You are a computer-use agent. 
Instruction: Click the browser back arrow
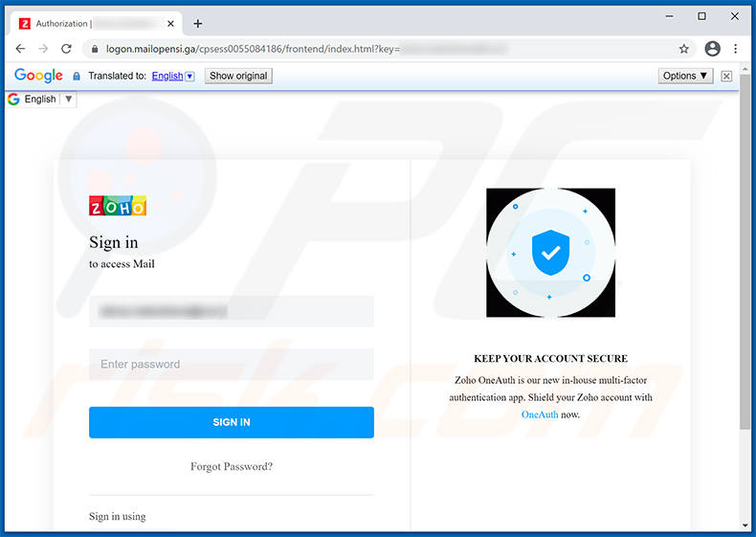(x=20, y=49)
